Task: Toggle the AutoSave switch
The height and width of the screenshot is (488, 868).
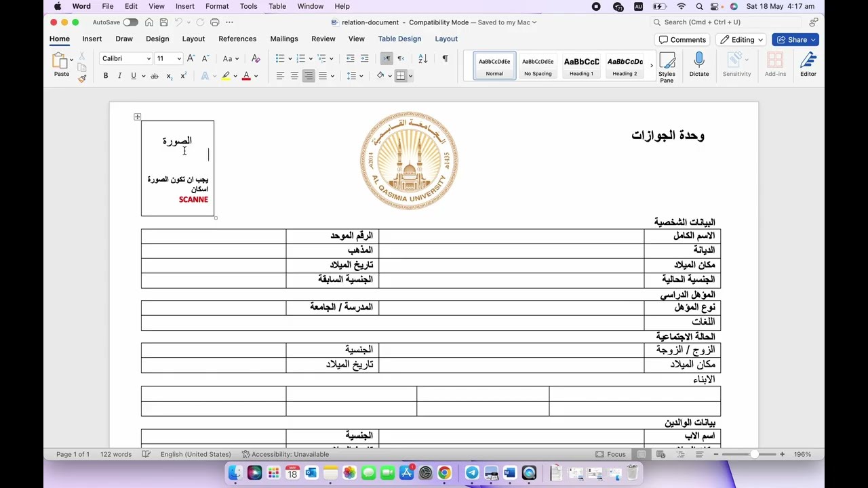Action: pyautogui.click(x=130, y=22)
